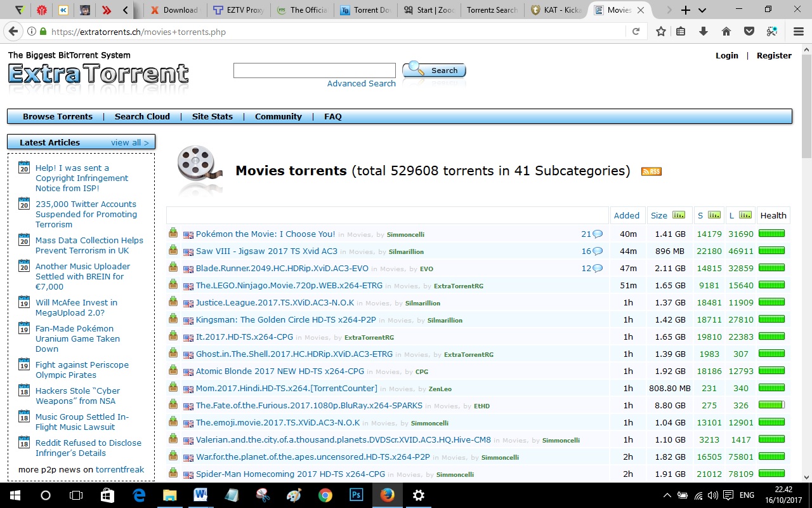
Task: Open the Firefox downloads arrow
Action: 704,32
